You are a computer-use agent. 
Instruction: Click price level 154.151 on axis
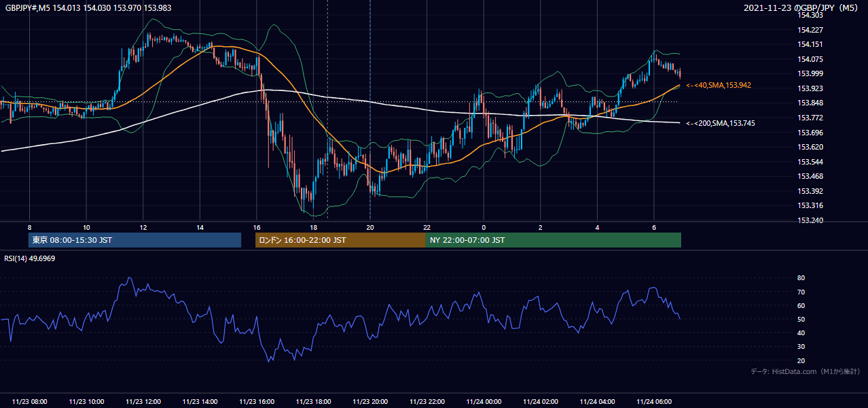pos(810,44)
